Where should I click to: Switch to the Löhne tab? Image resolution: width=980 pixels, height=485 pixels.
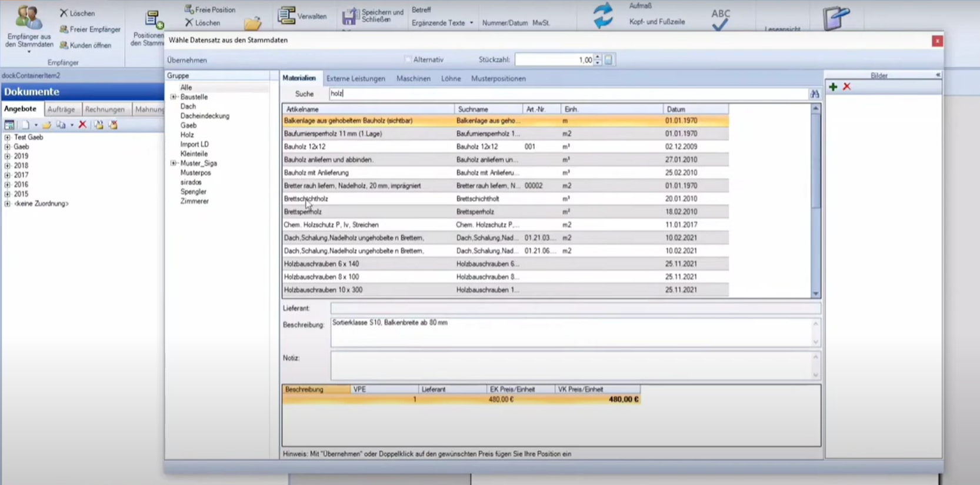click(451, 78)
